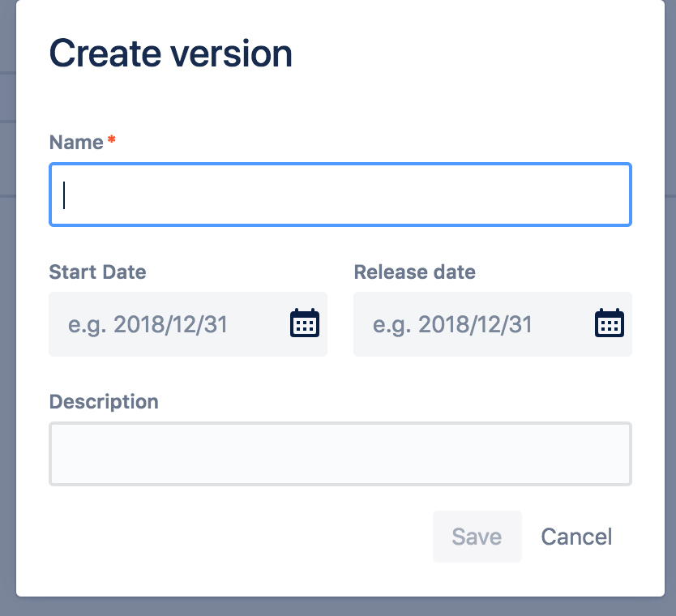Select the calendar icon beside the Release date placeholder
Screen dimensions: 676x616
608,323
